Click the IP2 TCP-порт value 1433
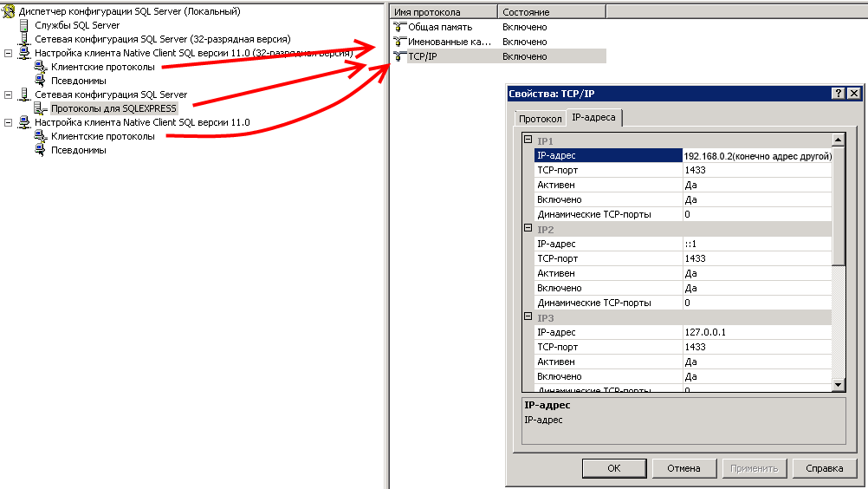Image resolution: width=868 pixels, height=489 pixels. click(x=757, y=258)
